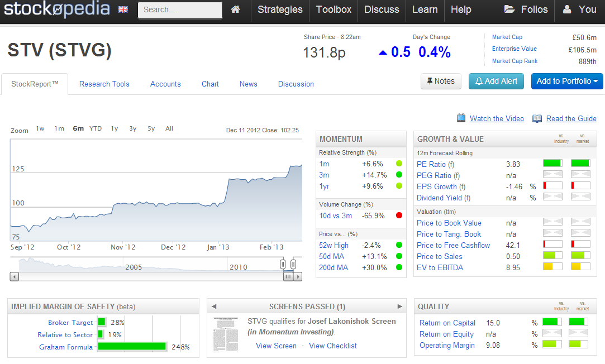605x364 pixels.
Task: Click the 3m relative strength green dot
Action: coord(399,175)
